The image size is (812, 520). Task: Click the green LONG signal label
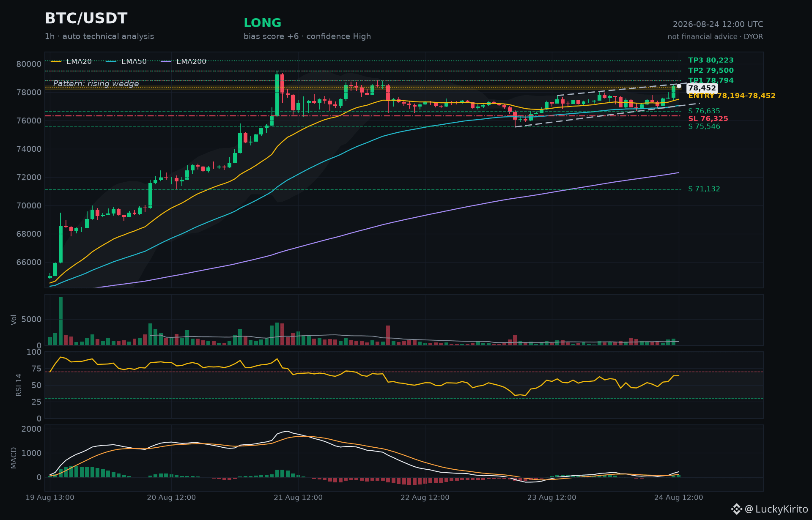pyautogui.click(x=263, y=23)
